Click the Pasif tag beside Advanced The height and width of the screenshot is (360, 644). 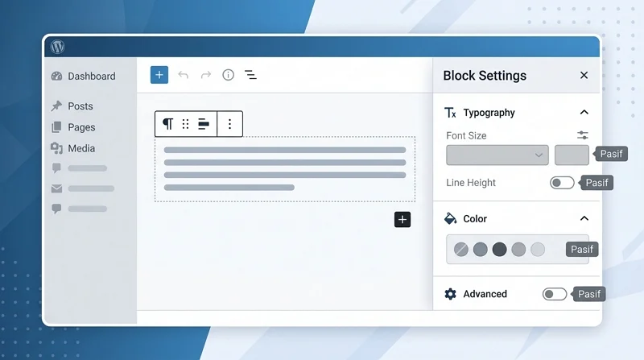coord(589,294)
